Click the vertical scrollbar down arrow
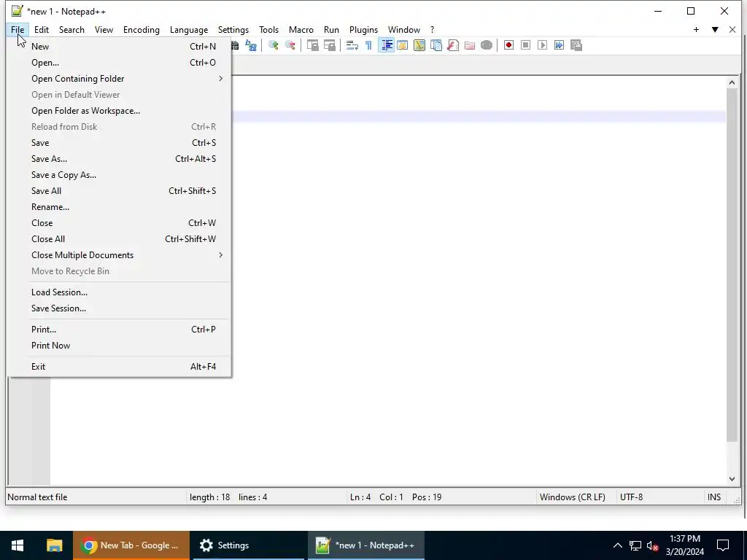747x560 pixels. [x=732, y=479]
